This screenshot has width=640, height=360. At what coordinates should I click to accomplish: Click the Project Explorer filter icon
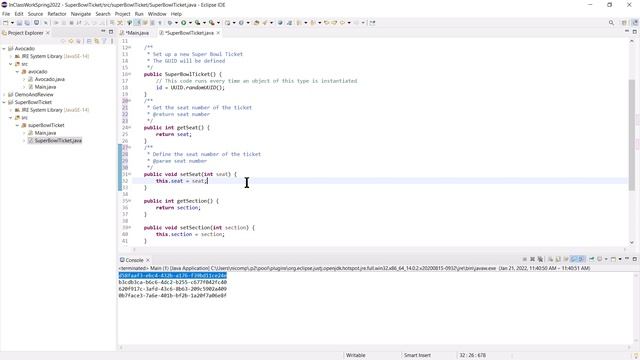click(x=104, y=41)
